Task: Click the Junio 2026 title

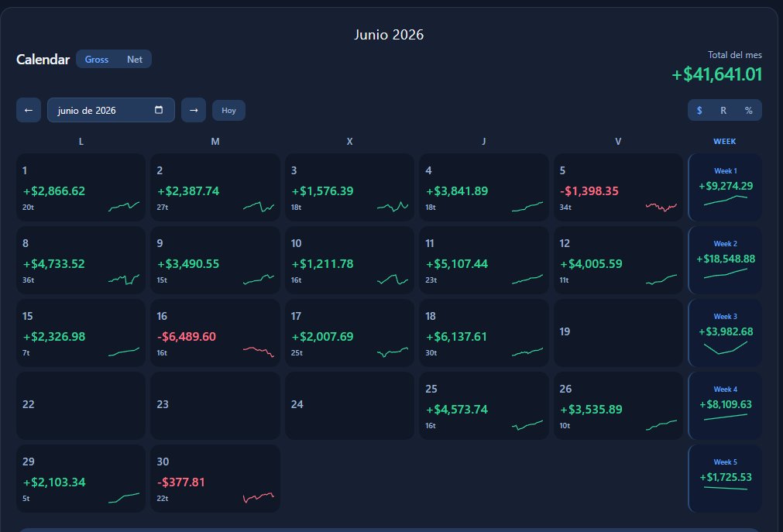Action: [x=389, y=35]
